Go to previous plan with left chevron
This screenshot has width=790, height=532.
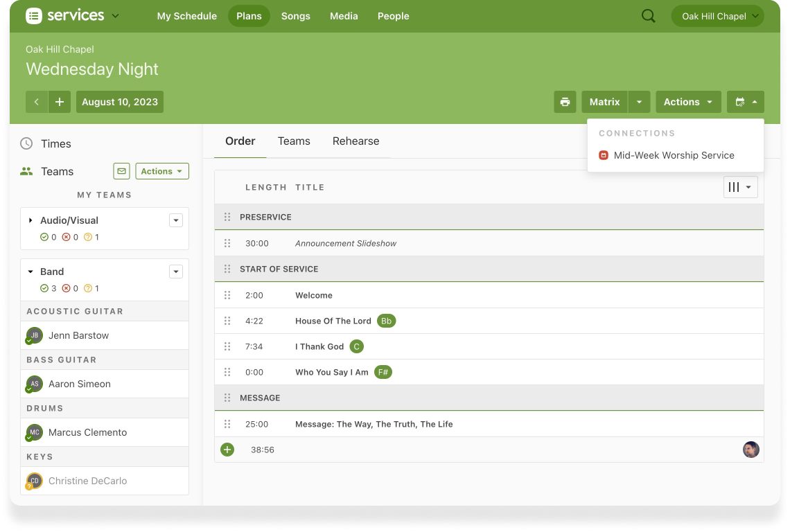(x=37, y=102)
